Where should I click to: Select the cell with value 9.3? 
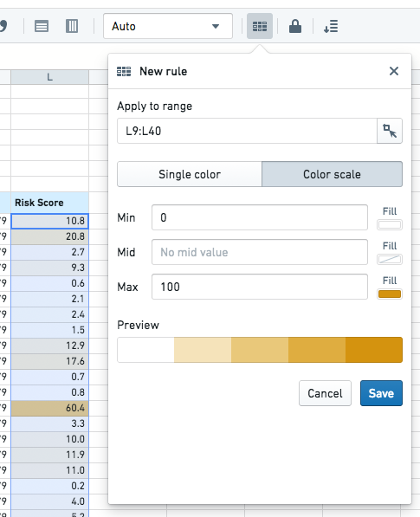[49, 268]
